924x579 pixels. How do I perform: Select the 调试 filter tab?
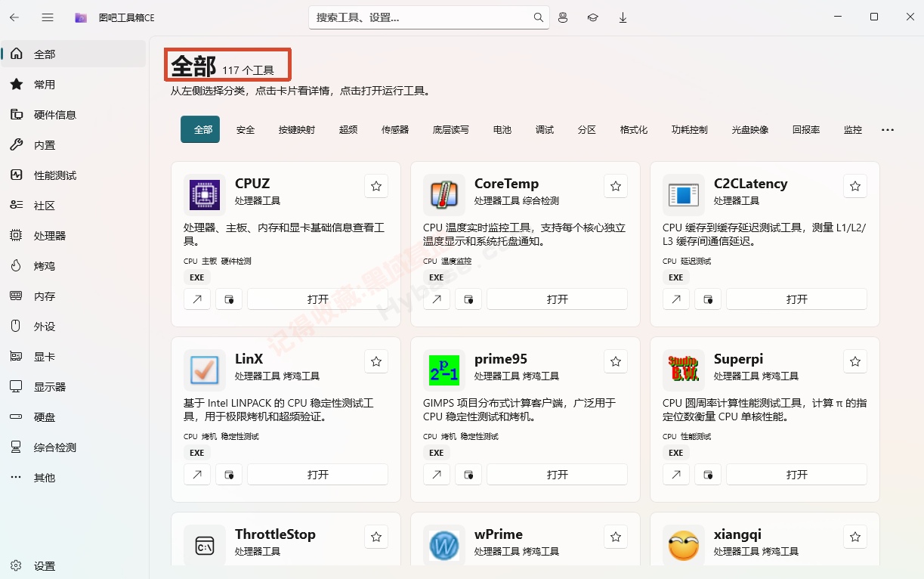point(545,129)
